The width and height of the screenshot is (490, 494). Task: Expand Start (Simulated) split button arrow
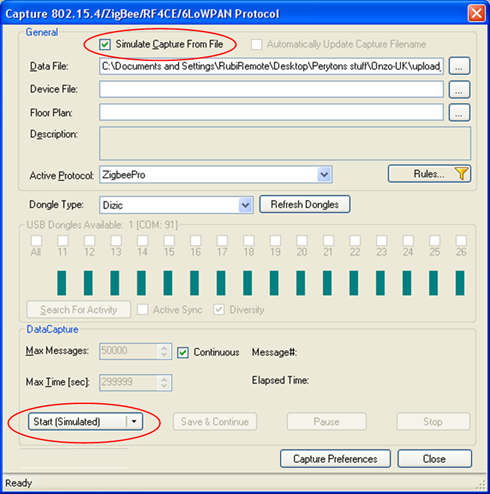click(x=134, y=421)
